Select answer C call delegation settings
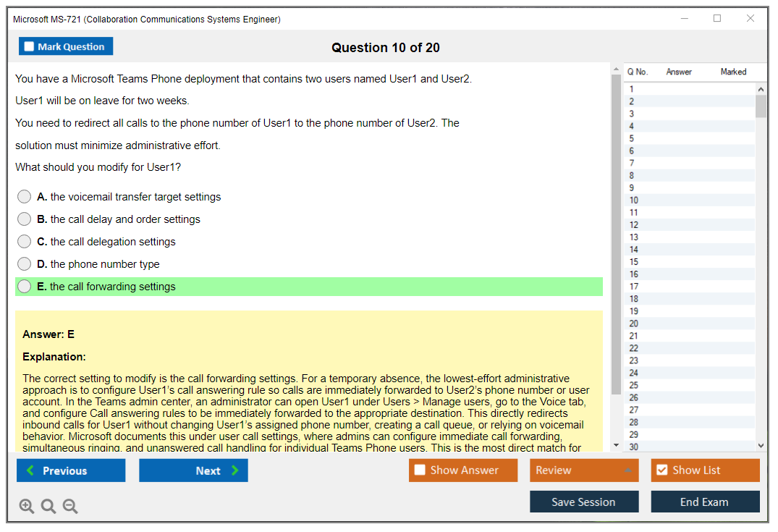The width and height of the screenshot is (778, 532). tap(25, 241)
